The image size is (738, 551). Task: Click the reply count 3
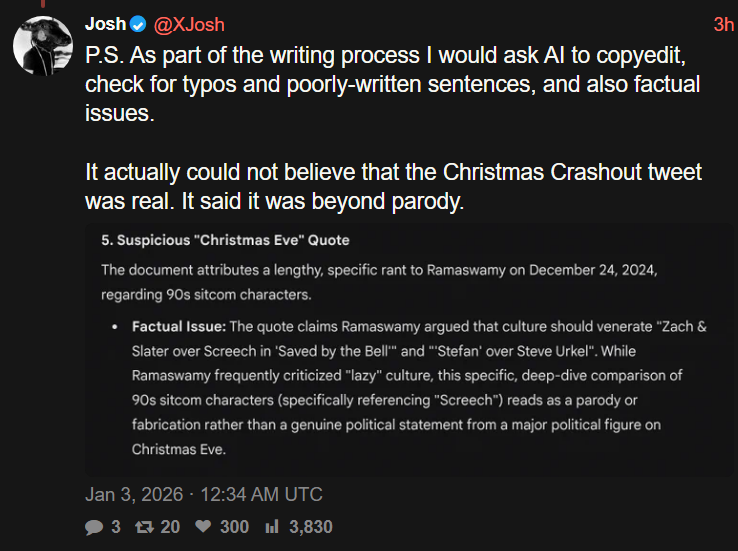click(x=115, y=526)
